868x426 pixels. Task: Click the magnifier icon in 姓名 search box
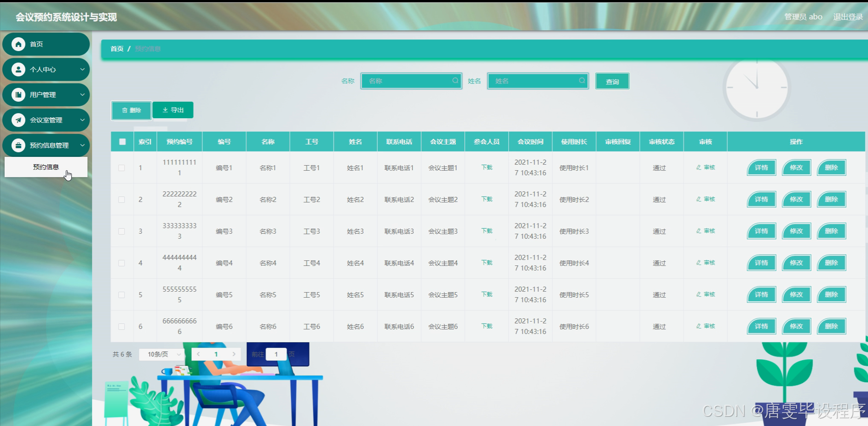[581, 81]
